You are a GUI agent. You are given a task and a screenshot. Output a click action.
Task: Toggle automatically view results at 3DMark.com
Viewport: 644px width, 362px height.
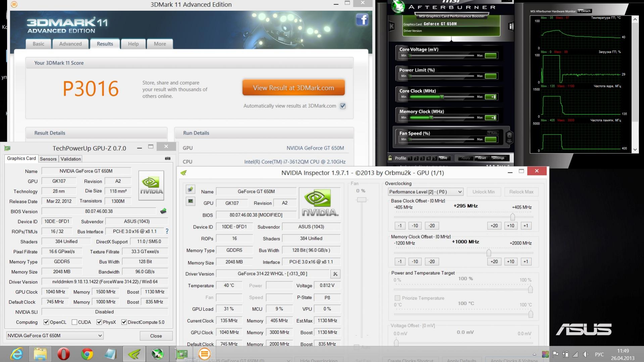[343, 106]
